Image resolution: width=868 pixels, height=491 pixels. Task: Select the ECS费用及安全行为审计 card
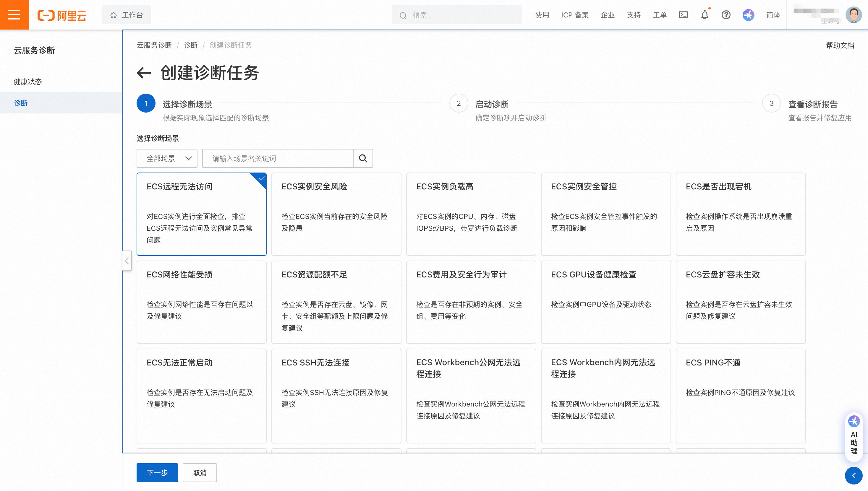(471, 302)
